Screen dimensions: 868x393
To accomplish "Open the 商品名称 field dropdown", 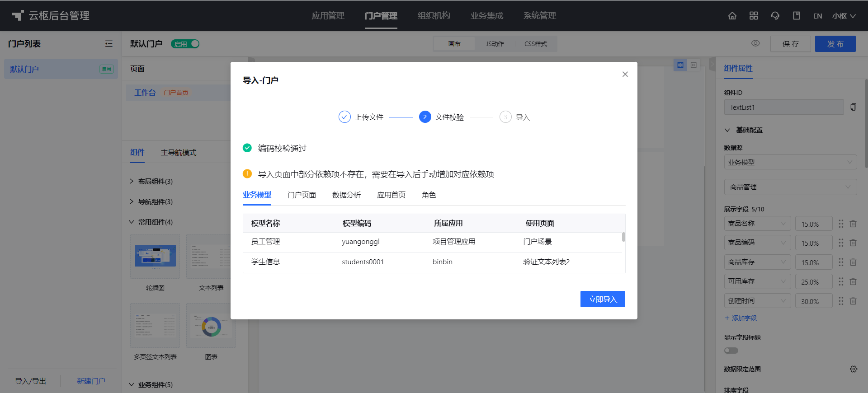I will [757, 224].
